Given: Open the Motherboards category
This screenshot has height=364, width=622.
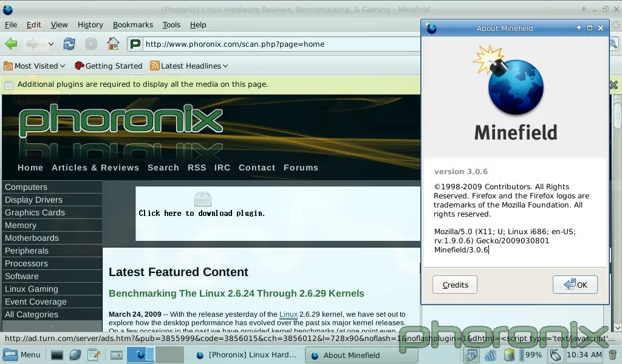Looking at the screenshot, I should point(52,238).
